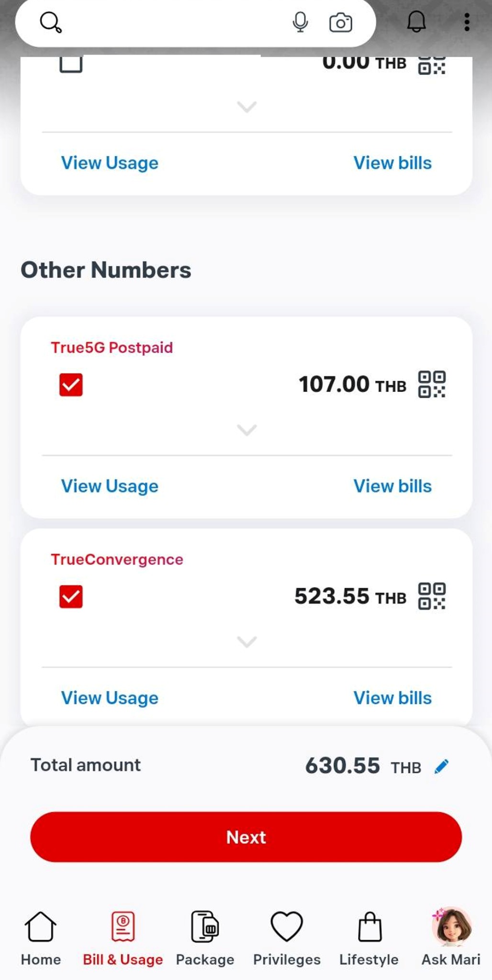The width and height of the screenshot is (492, 980).
Task: Uncheck the TrueConvergence checkbox
Action: [x=71, y=597]
